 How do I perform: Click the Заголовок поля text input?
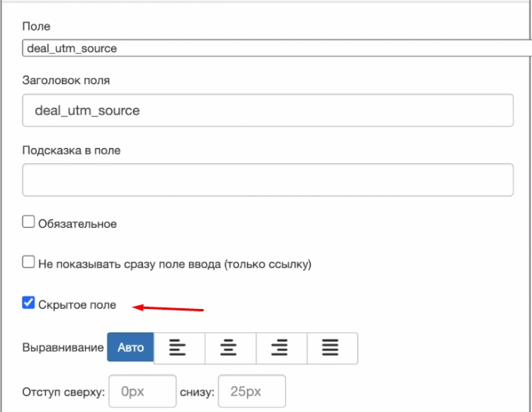(267, 111)
